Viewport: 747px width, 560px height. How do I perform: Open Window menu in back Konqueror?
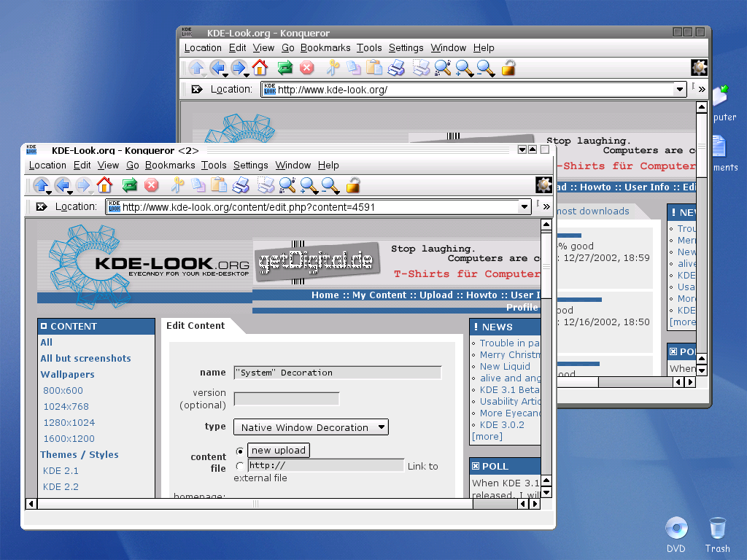click(x=449, y=47)
